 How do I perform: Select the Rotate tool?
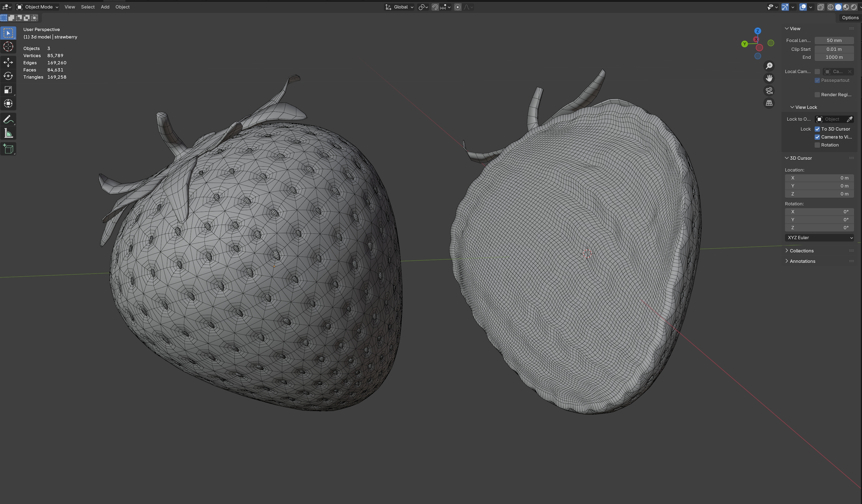[8, 76]
